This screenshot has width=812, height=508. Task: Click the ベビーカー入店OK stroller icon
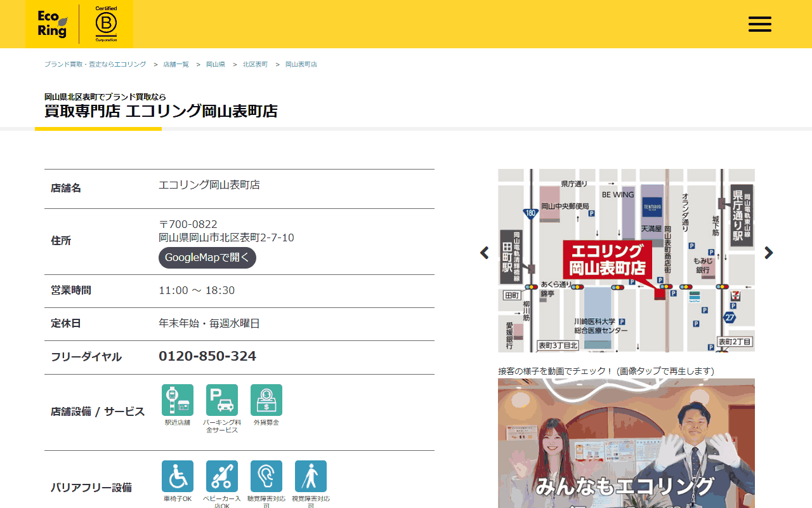pos(222,476)
